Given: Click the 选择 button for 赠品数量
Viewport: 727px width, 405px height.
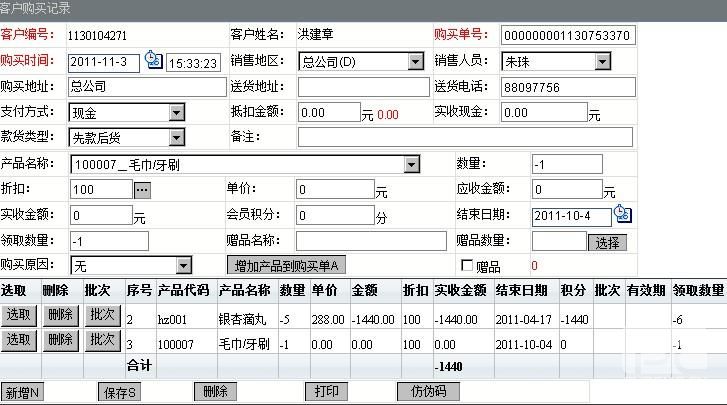Looking at the screenshot, I should (x=608, y=242).
